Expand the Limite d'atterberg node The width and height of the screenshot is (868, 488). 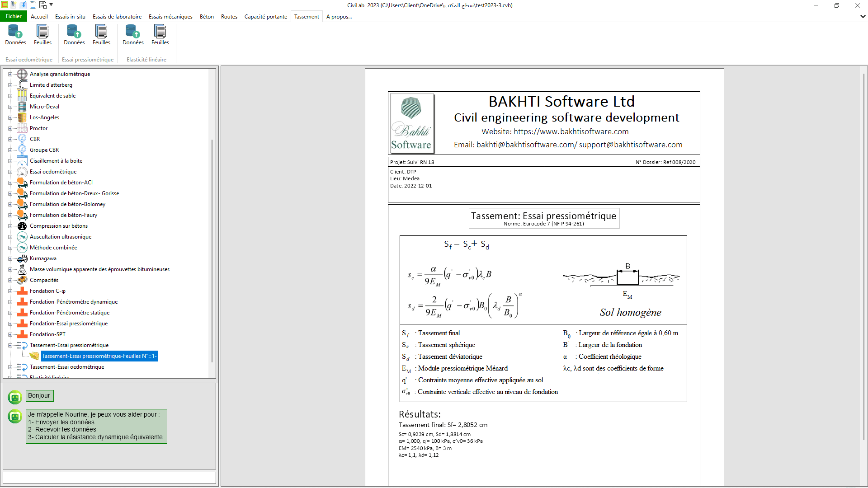[10, 85]
